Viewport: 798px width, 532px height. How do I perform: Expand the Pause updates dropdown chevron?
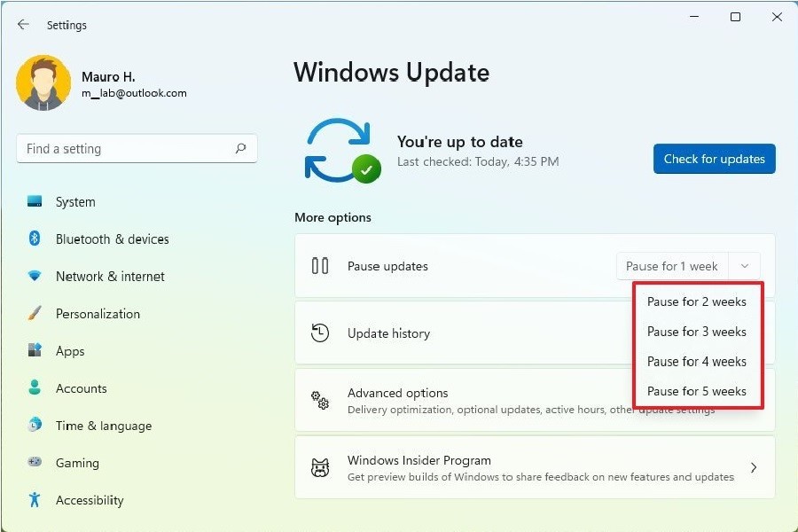pyautogui.click(x=745, y=266)
